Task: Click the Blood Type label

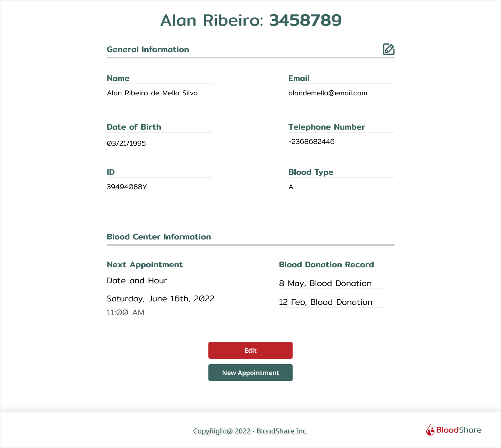Action: point(311,172)
